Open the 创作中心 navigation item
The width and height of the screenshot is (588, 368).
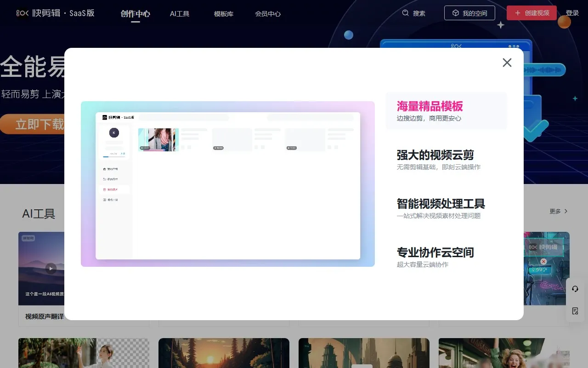(x=135, y=14)
